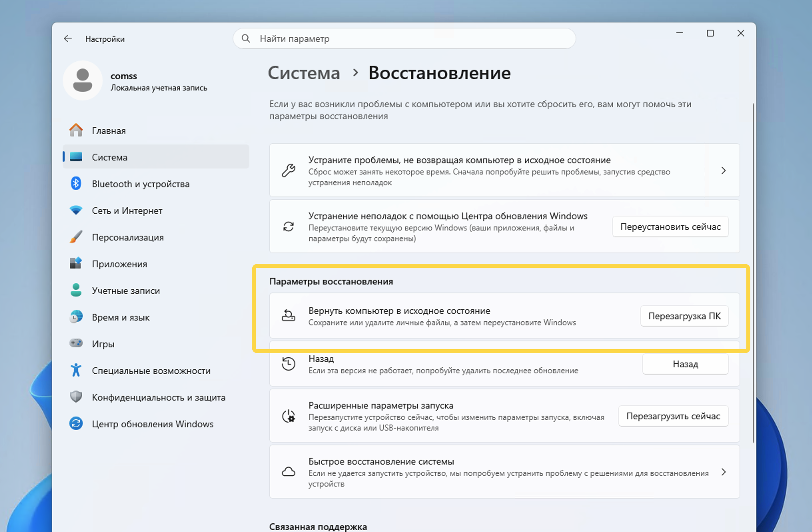Click the shield icon for Конфиденциальность и защита
Screen dimensions: 812x532
pyautogui.click(x=76, y=397)
